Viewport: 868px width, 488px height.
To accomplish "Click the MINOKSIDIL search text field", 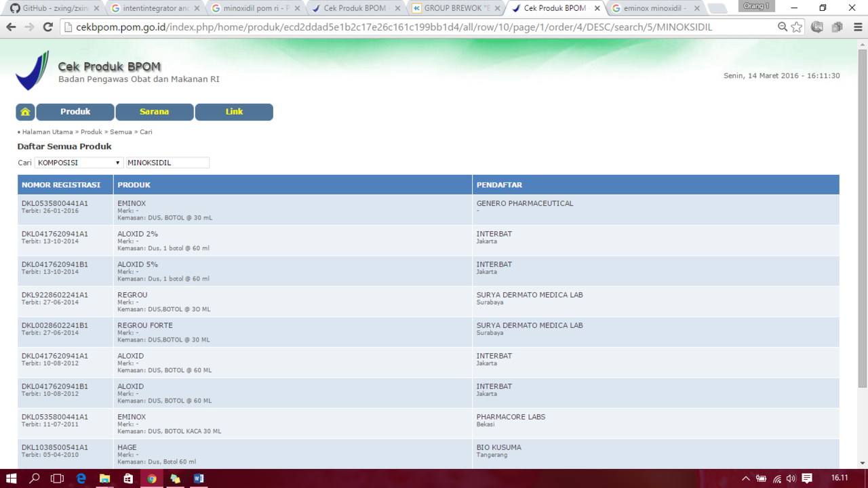I will click(167, 163).
